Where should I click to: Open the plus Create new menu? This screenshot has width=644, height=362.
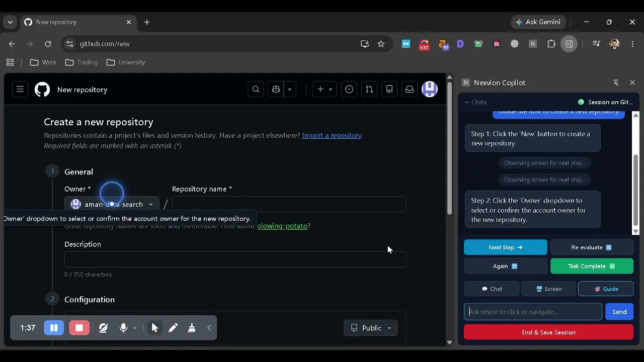point(325,89)
